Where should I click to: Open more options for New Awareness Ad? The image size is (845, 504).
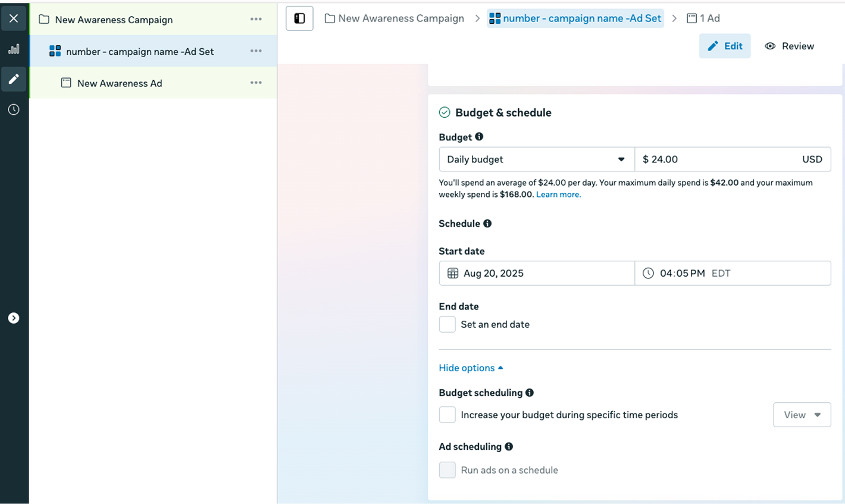pyautogui.click(x=256, y=83)
